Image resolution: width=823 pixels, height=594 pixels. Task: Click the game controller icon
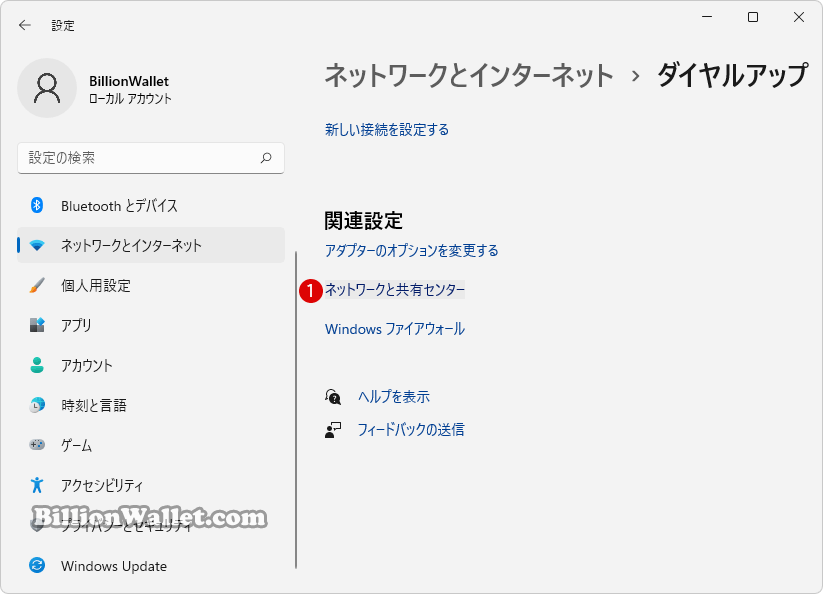37,445
